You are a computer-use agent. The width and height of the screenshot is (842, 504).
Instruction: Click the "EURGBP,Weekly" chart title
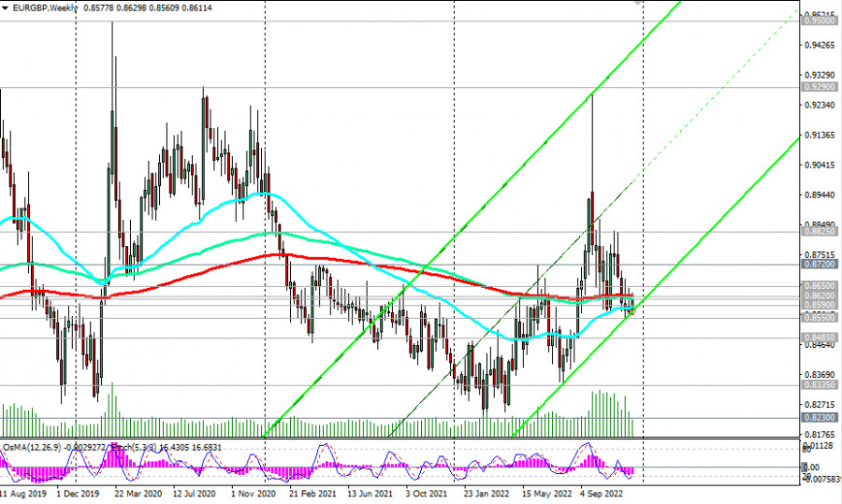click(45, 8)
